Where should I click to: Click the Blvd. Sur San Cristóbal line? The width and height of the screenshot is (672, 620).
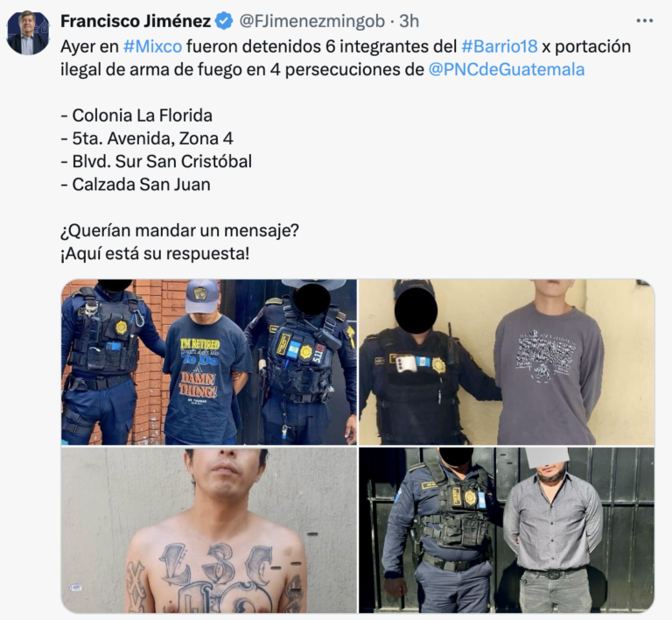pos(156,161)
